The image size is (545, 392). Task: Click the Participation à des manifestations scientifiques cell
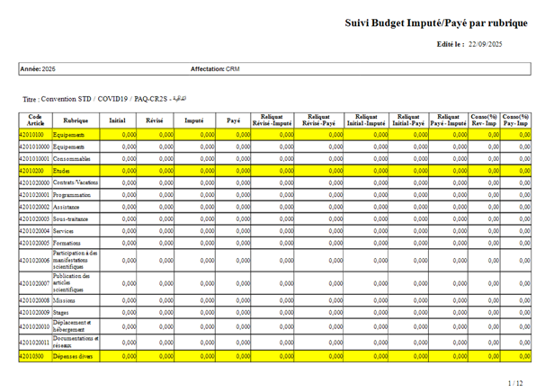[76, 261]
